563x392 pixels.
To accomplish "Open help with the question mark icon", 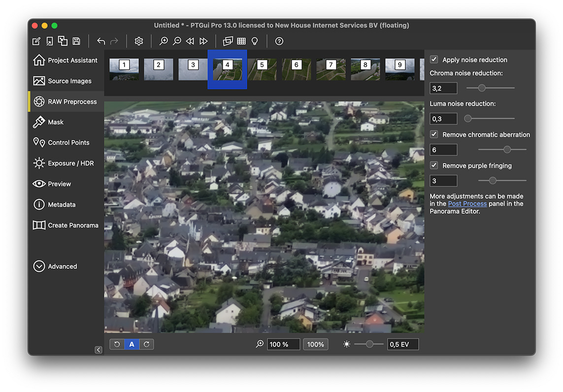I will [x=279, y=41].
